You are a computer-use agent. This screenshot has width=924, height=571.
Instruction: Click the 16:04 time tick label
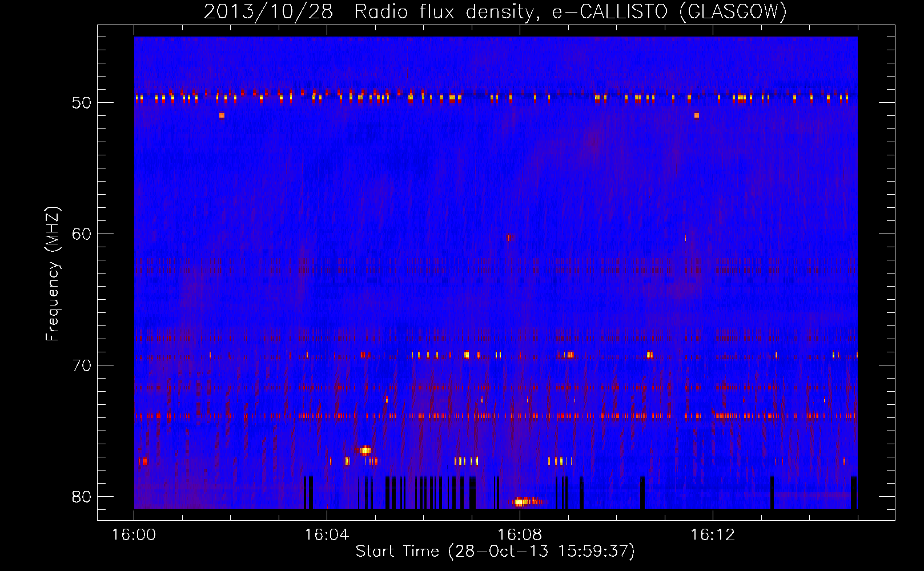[x=327, y=535]
